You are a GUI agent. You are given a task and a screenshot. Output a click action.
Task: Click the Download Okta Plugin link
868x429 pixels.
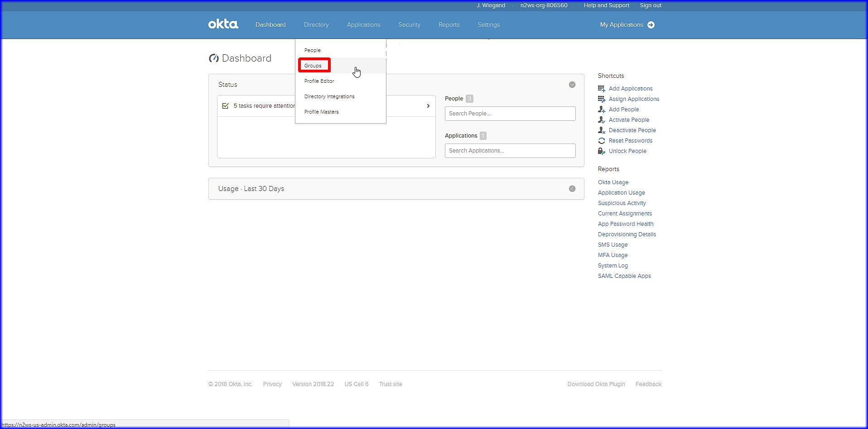(x=596, y=384)
